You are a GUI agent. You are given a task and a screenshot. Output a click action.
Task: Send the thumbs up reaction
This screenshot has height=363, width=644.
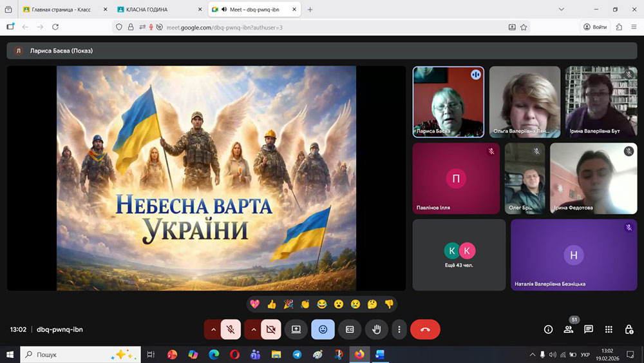(x=272, y=304)
